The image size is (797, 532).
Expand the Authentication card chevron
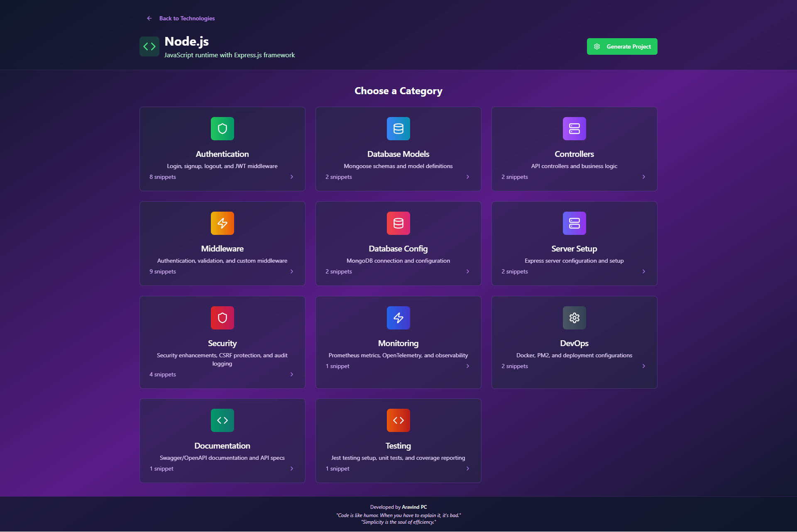tap(292, 177)
